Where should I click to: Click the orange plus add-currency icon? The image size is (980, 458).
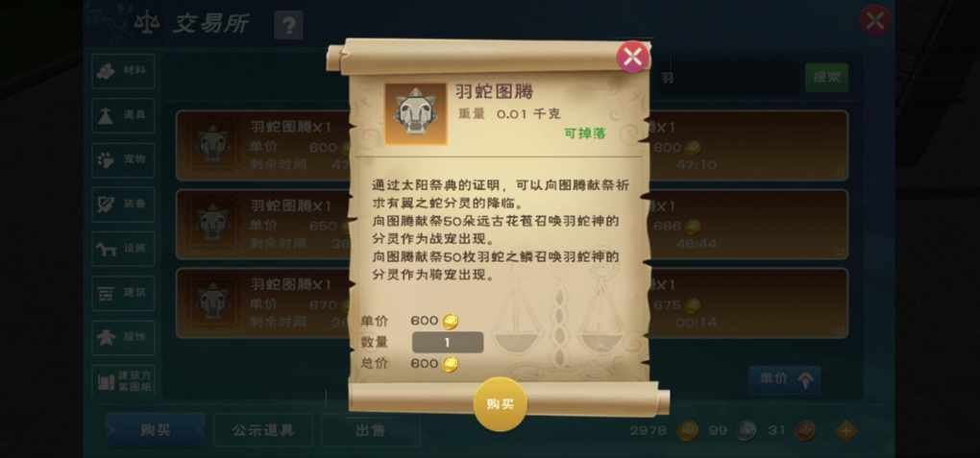[x=846, y=430]
